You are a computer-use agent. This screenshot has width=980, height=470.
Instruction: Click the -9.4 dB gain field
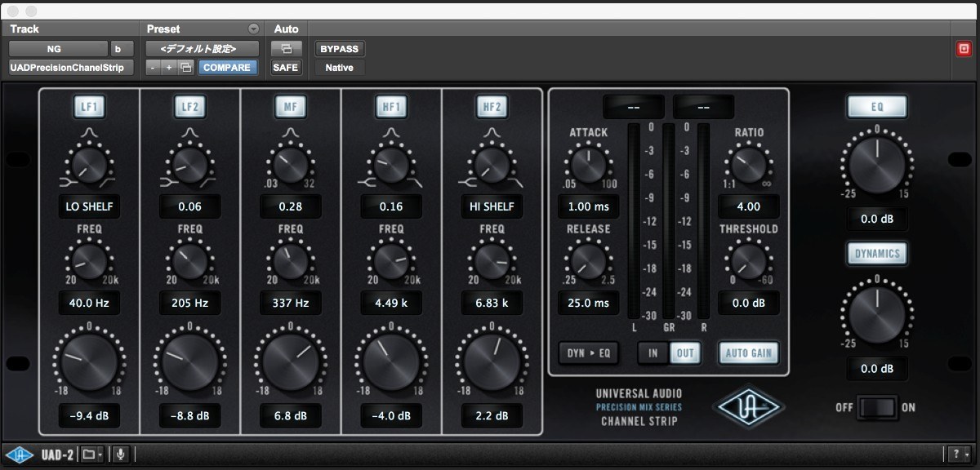tap(89, 415)
